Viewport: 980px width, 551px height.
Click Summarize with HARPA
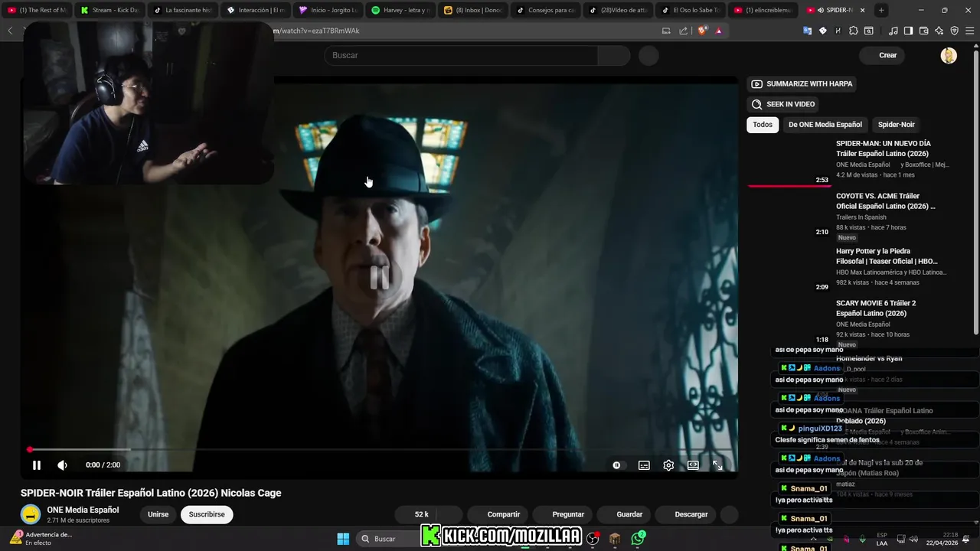(x=802, y=83)
